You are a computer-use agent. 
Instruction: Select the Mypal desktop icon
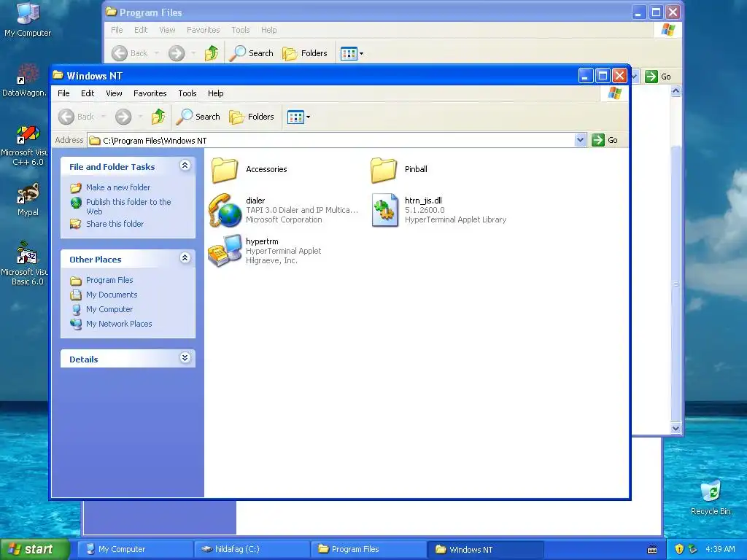pyautogui.click(x=28, y=200)
